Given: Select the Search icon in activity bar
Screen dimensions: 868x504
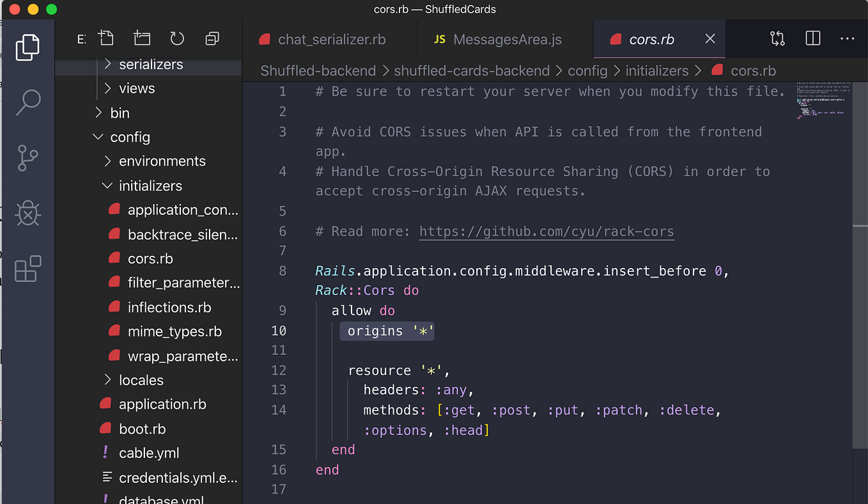Looking at the screenshot, I should [27, 102].
